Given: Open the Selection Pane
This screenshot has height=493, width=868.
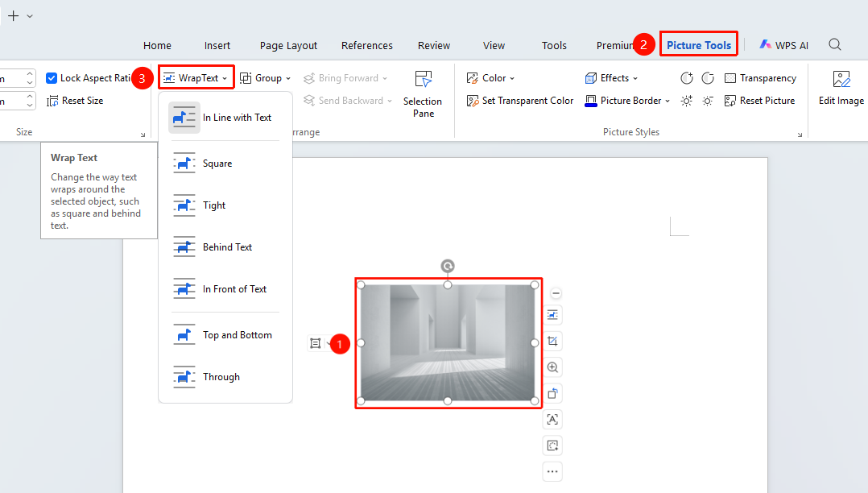Looking at the screenshot, I should 423,93.
